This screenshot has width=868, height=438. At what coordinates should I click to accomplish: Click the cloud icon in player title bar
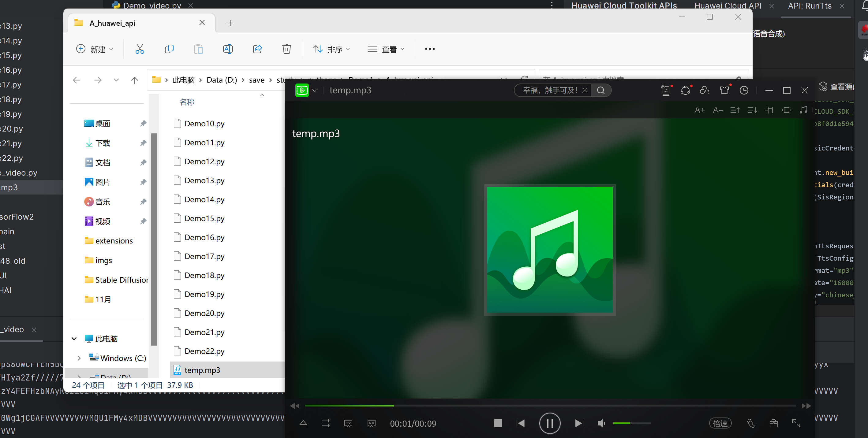click(x=705, y=90)
